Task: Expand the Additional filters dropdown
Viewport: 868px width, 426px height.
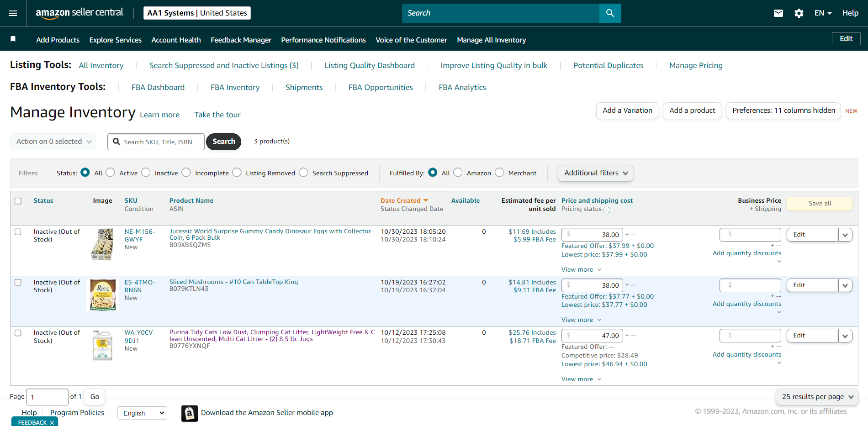Action: coord(595,173)
